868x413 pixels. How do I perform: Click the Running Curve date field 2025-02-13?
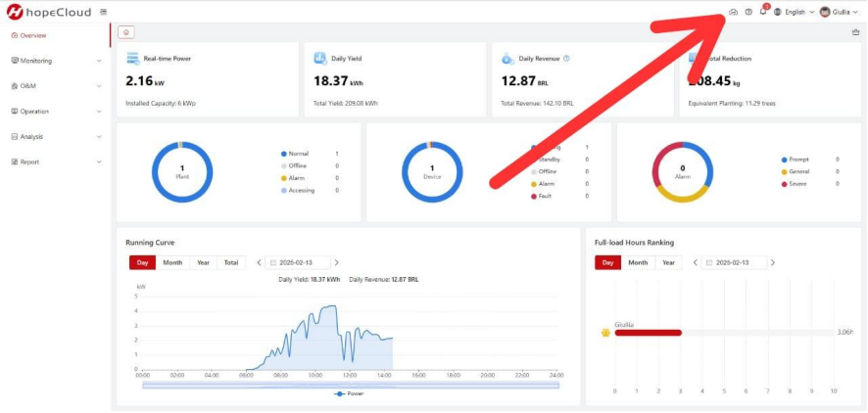pos(298,262)
